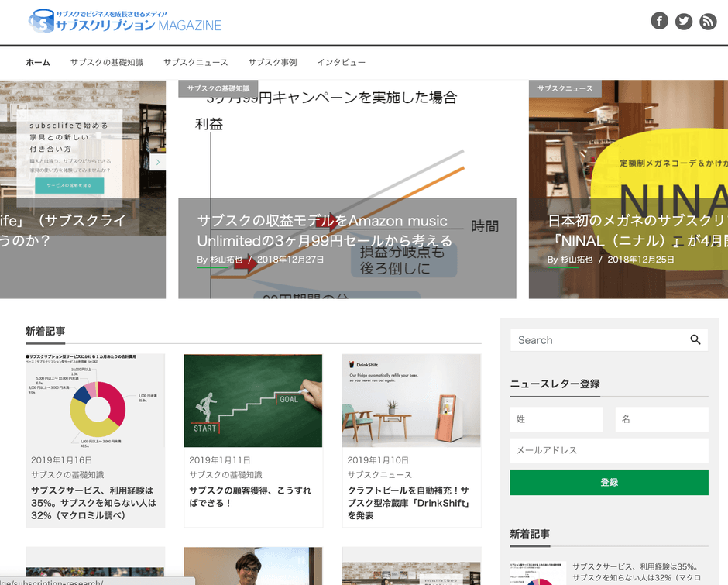The height and width of the screenshot is (585, 728).
Task: Click the メールアドレス email field
Action: [609, 450]
